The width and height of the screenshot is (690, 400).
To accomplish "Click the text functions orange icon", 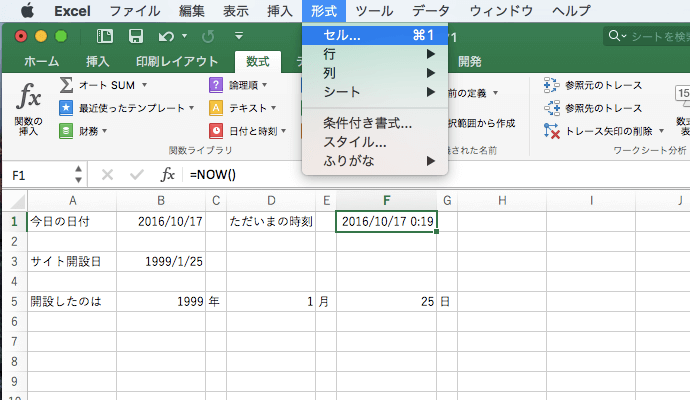I will click(x=216, y=108).
